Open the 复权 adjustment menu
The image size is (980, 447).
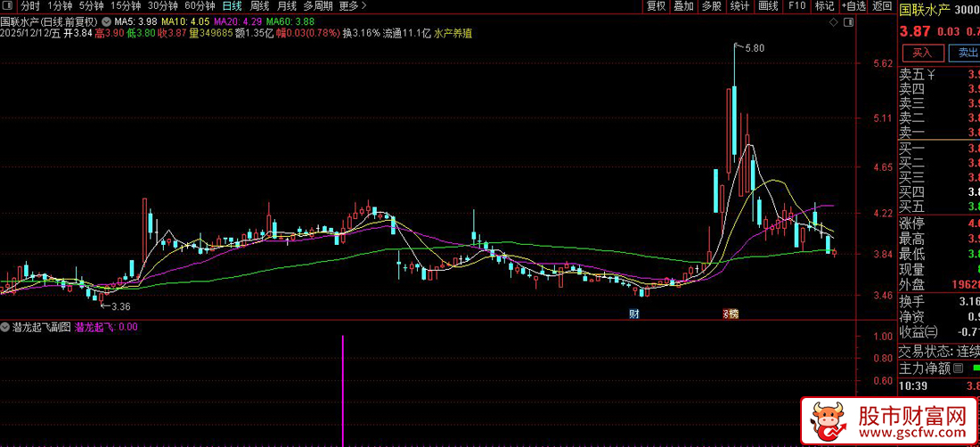(657, 6)
